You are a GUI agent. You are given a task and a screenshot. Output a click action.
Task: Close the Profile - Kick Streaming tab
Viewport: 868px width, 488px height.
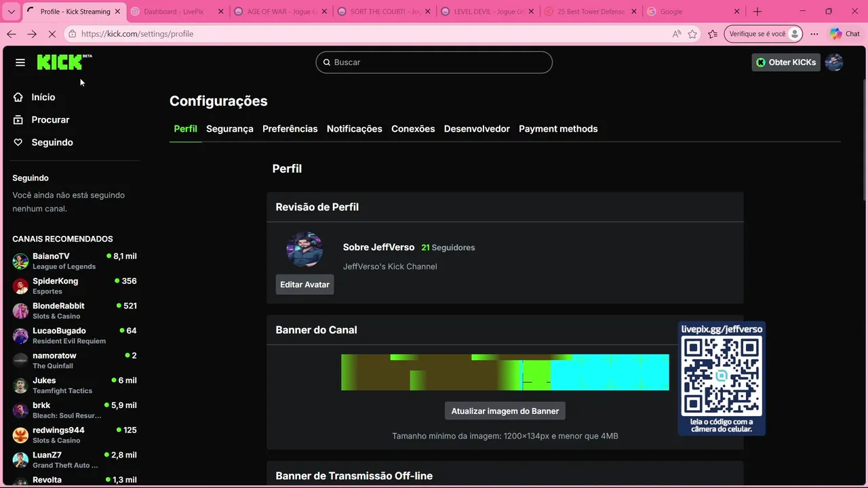click(x=117, y=12)
